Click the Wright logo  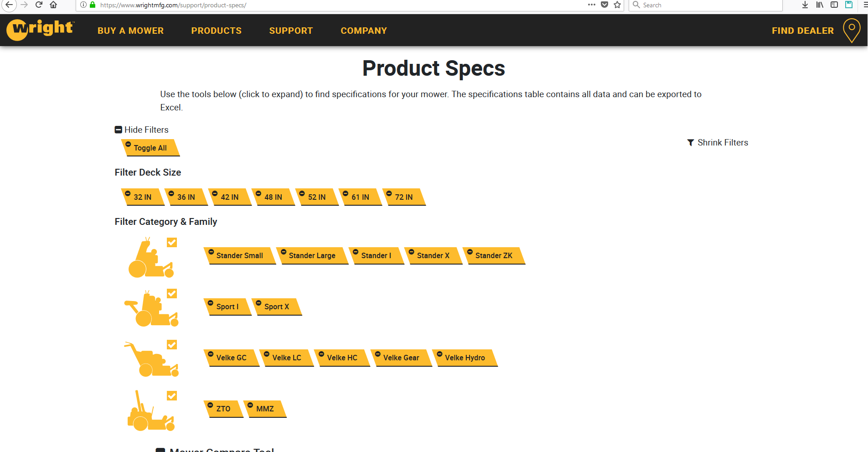(41, 30)
